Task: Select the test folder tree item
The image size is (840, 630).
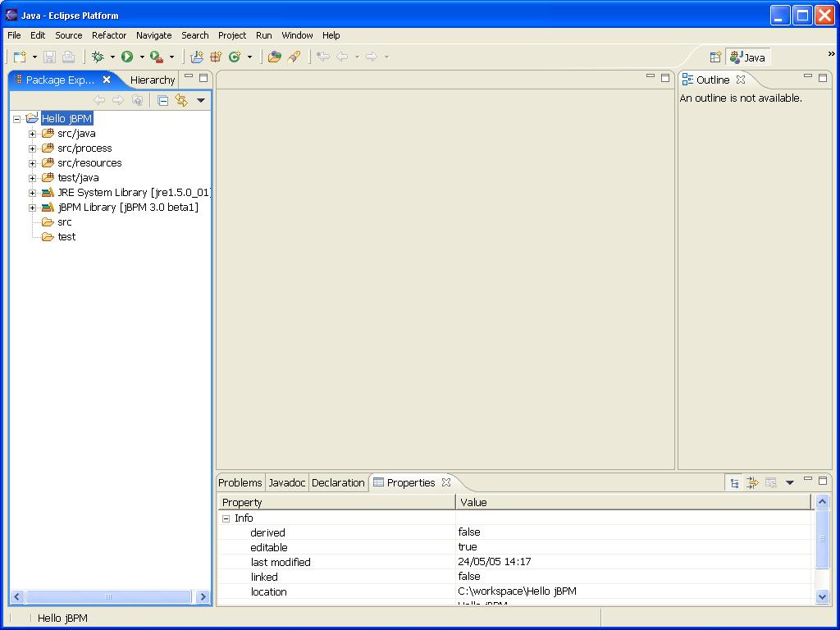Action: click(x=66, y=237)
